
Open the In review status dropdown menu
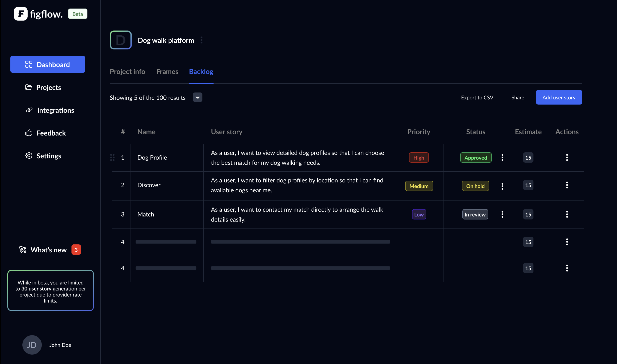point(502,214)
